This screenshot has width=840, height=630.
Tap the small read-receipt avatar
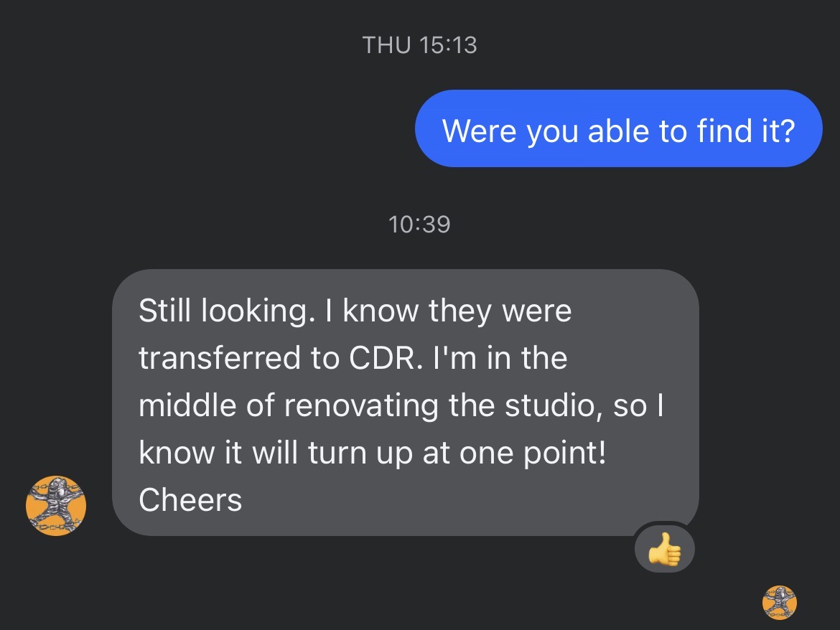(x=780, y=602)
